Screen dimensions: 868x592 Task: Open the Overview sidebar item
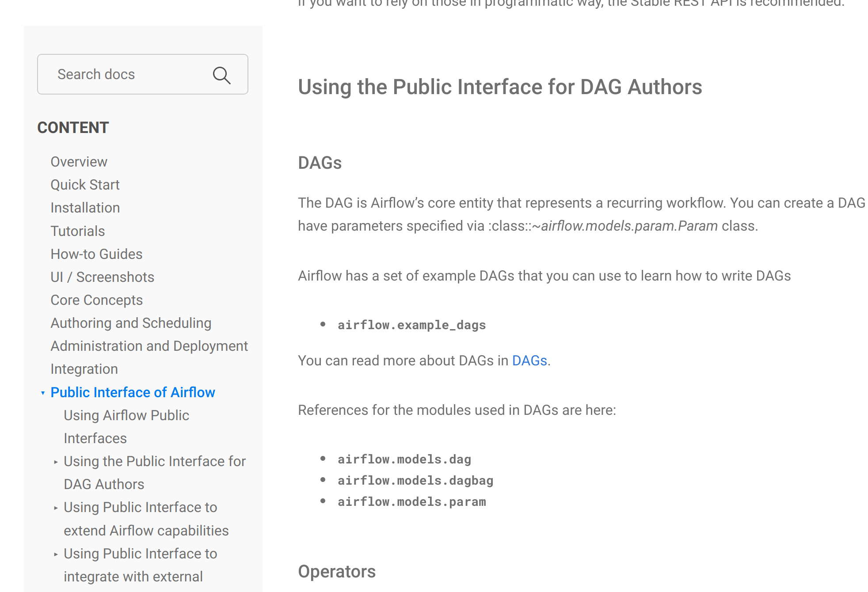(79, 162)
